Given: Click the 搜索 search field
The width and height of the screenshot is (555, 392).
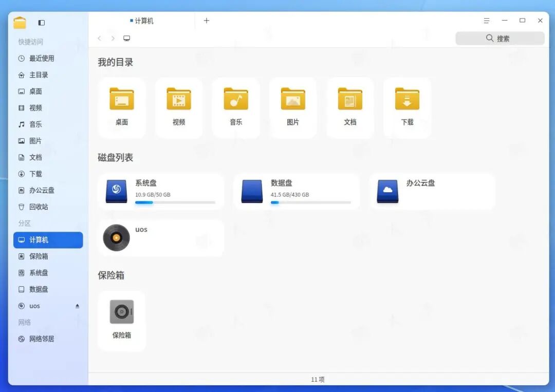Looking at the screenshot, I should point(499,39).
